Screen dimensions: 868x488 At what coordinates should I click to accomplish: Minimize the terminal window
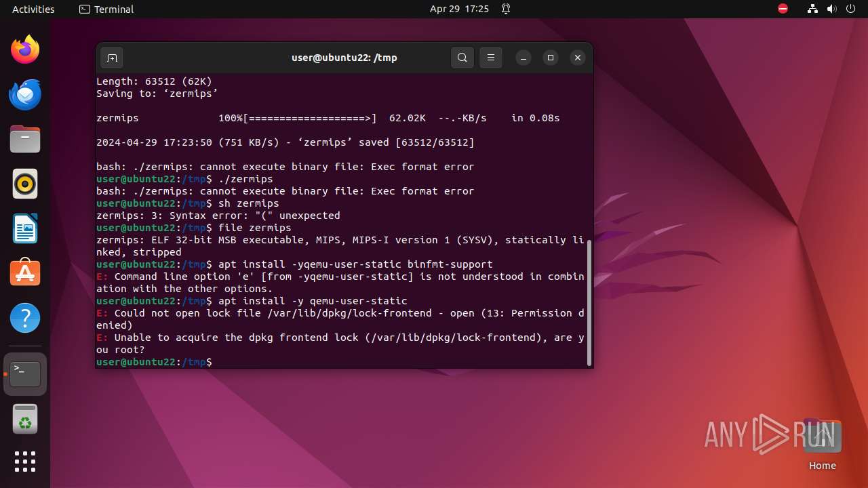point(524,58)
